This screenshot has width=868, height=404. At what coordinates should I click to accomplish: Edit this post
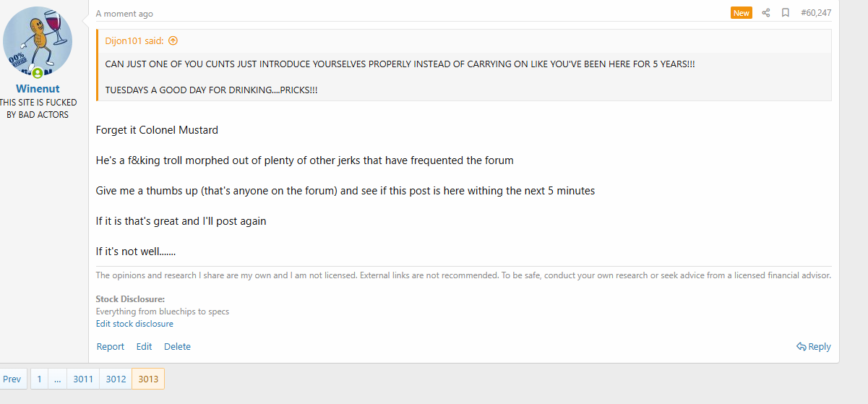(144, 347)
